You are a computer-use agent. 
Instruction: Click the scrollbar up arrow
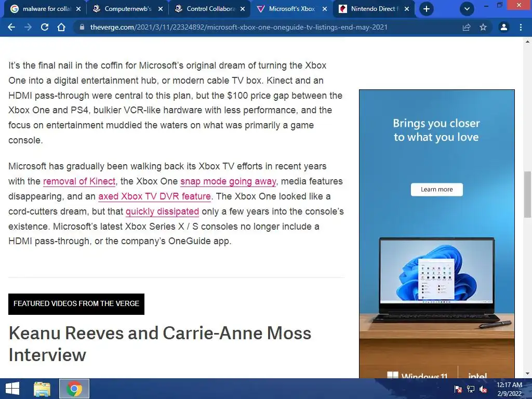[x=527, y=42]
